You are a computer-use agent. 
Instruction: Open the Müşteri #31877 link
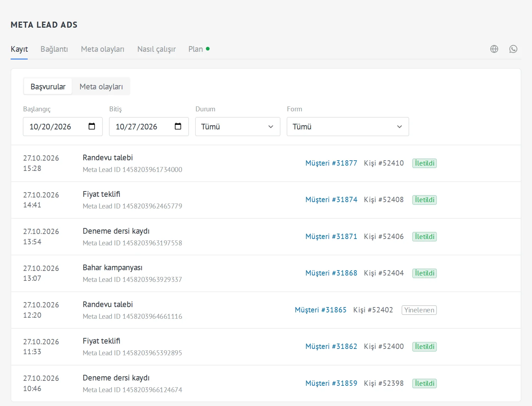click(x=331, y=163)
